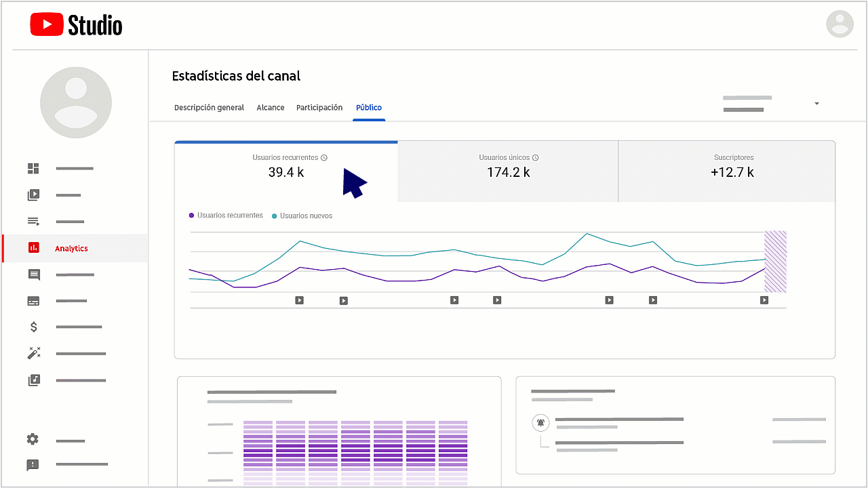Select the Suscriptores +12.7k card

[x=733, y=171]
